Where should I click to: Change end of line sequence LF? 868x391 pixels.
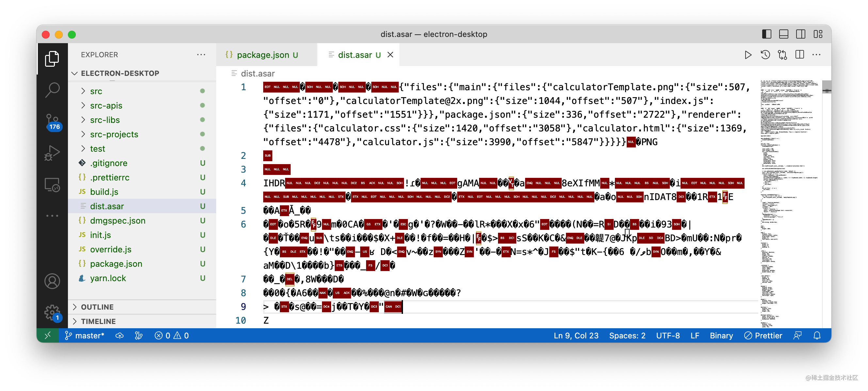coord(695,335)
